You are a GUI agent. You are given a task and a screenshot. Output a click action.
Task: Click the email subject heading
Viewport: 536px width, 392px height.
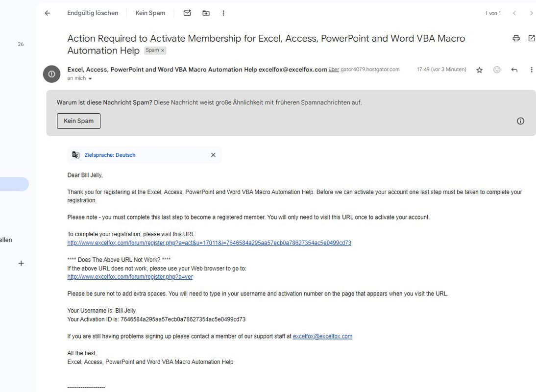266,45
